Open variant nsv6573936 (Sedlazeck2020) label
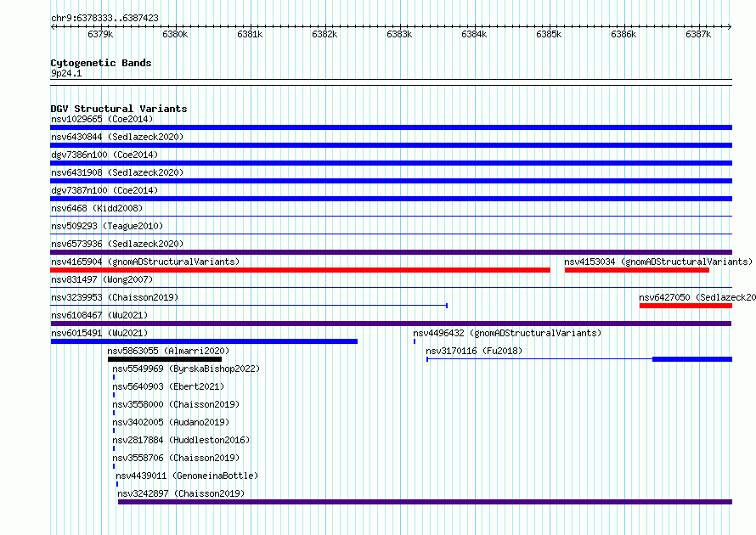The image size is (756, 535). click(x=117, y=244)
